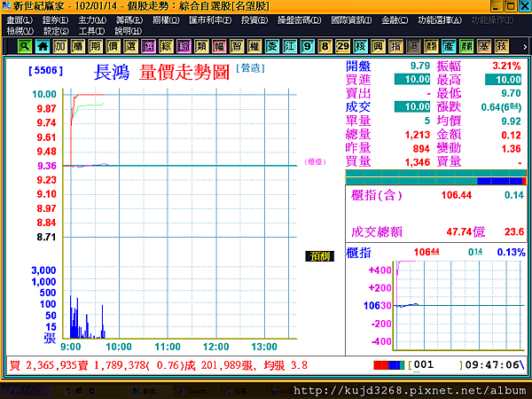532x399 pixels.
Task: Select the 加 toolbar icon
Action: [60, 46]
